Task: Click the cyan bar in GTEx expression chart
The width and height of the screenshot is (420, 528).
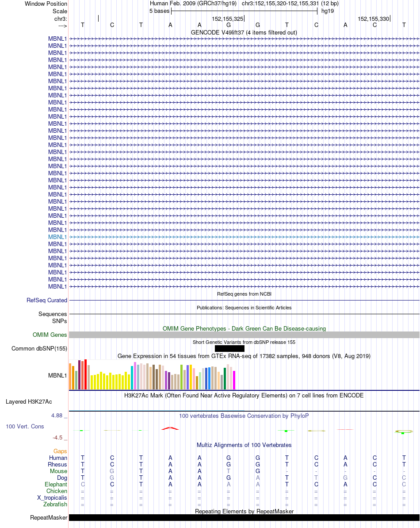Action: coord(132,378)
